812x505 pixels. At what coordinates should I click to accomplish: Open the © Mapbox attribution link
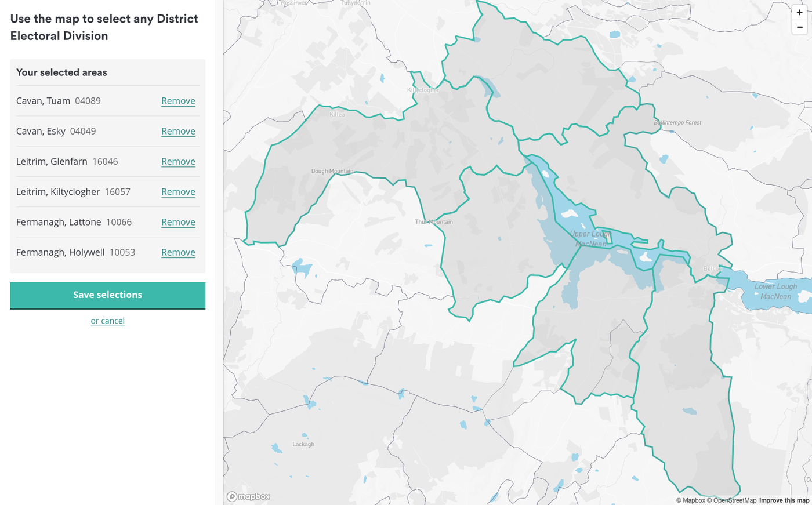click(x=690, y=500)
